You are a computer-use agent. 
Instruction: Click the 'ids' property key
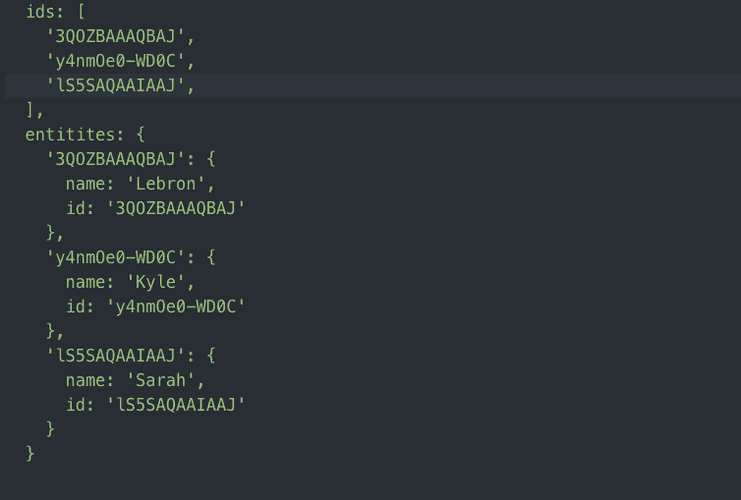coord(40,12)
